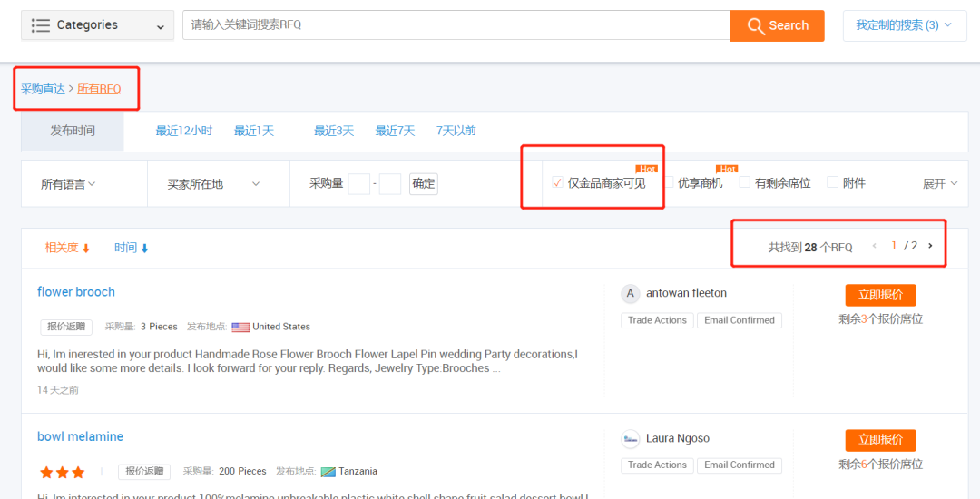Filter by 7天以前
Viewport: 980px width, 499px height.
coord(456,132)
